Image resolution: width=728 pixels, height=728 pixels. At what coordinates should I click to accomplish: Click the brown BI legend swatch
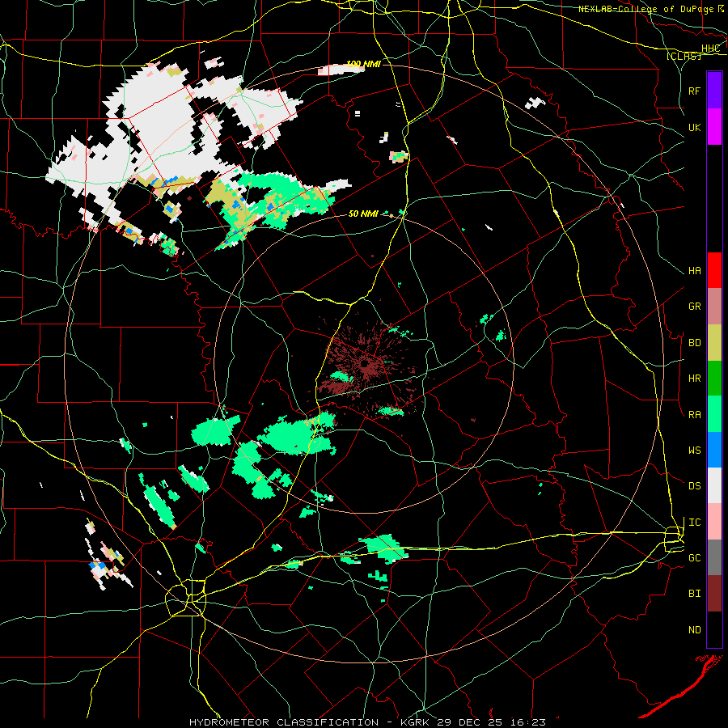click(714, 594)
